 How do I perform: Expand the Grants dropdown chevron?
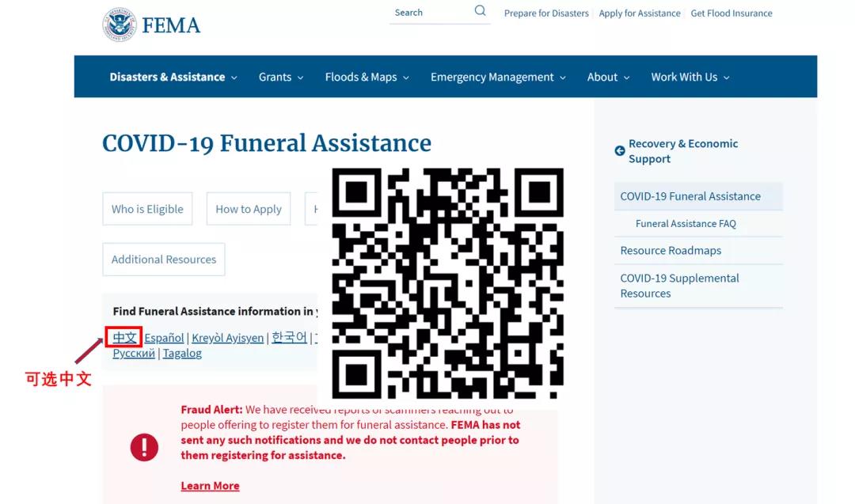301,78
